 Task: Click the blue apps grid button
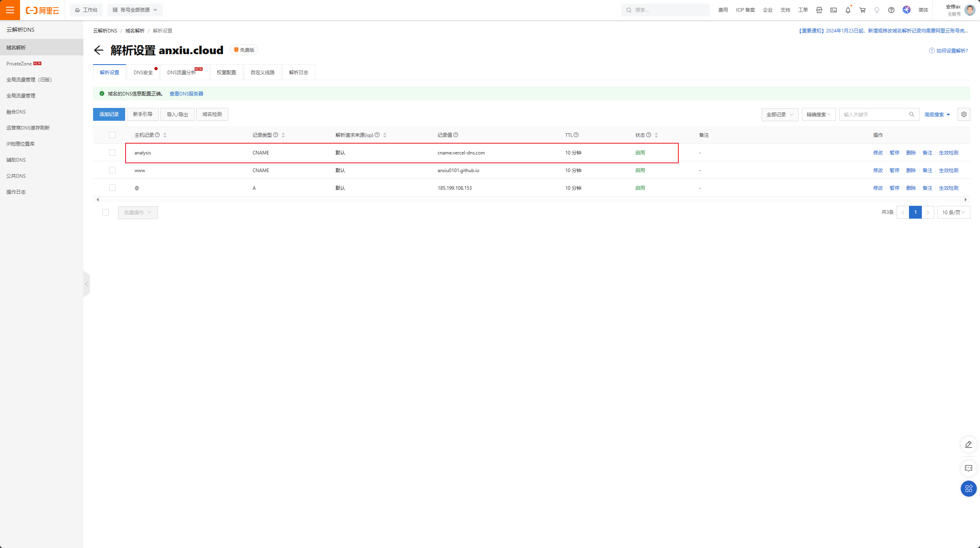coord(968,489)
